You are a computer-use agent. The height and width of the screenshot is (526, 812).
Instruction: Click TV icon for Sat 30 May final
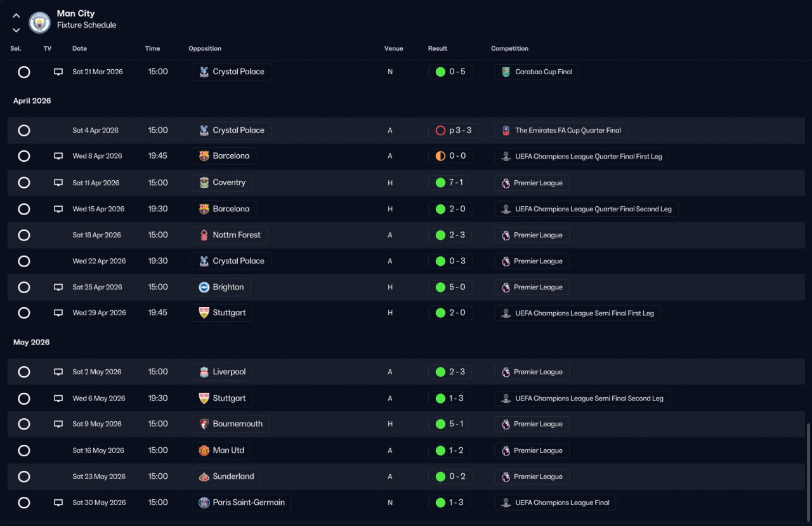point(58,503)
